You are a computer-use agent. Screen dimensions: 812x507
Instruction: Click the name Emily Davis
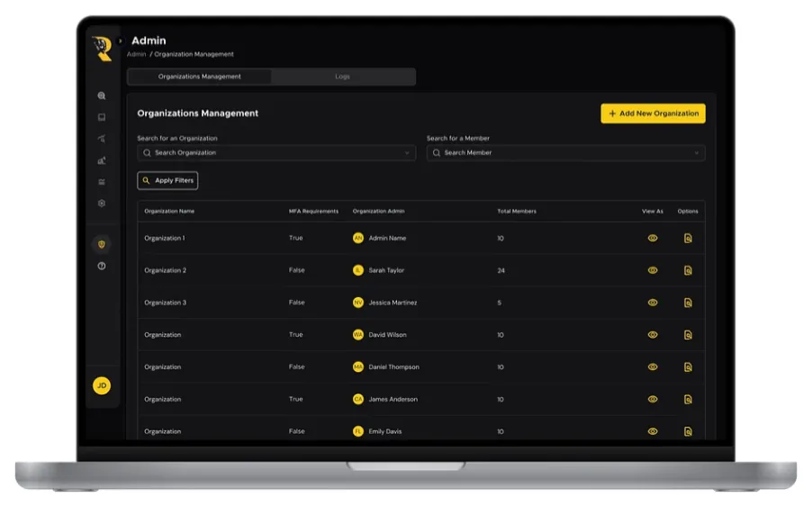(384, 431)
